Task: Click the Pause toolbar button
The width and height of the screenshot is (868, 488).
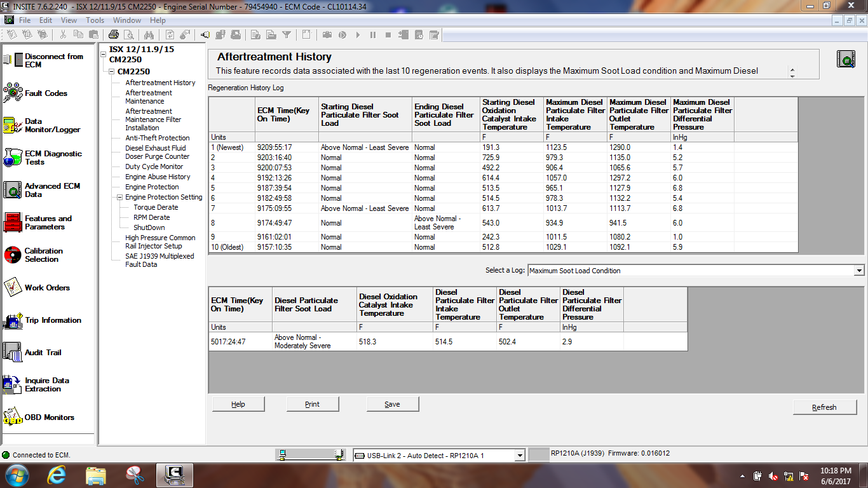Action: 373,34
